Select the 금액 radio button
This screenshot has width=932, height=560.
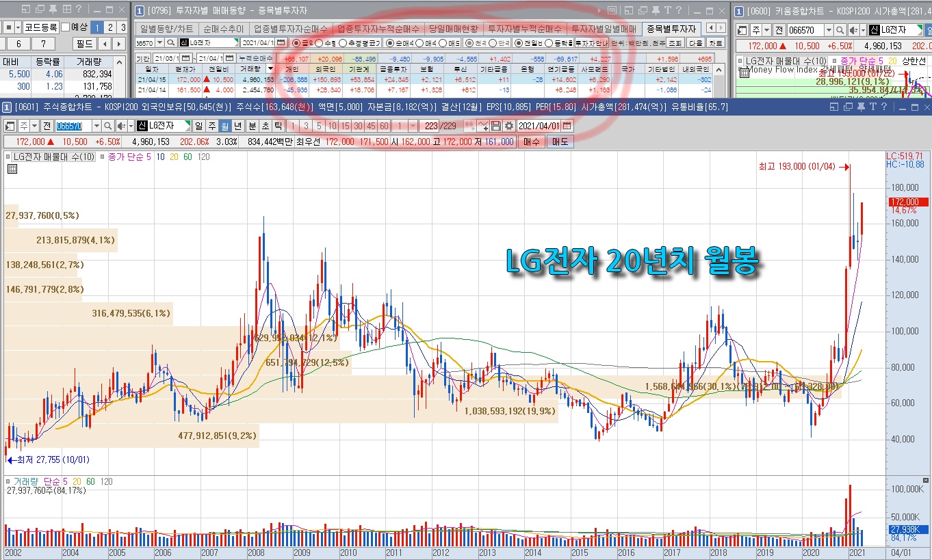(x=296, y=42)
